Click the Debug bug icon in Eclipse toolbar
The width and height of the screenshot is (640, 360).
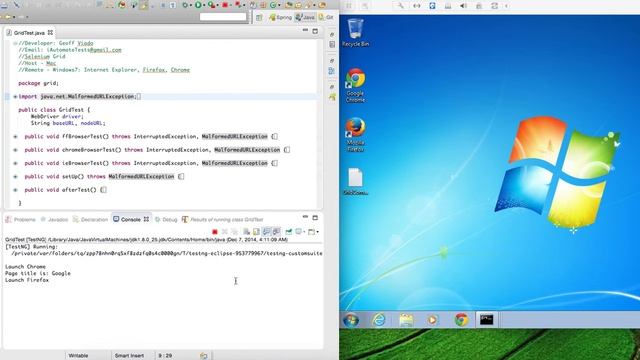click(185, 5)
